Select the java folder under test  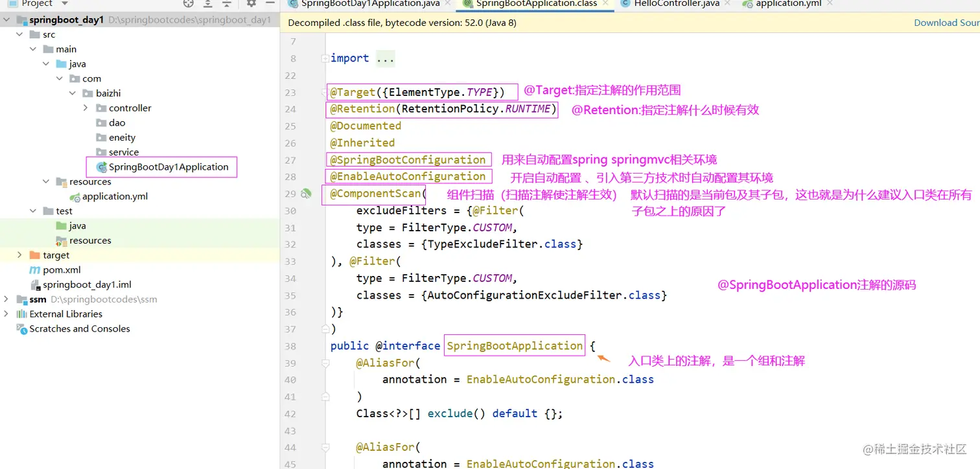tap(78, 226)
